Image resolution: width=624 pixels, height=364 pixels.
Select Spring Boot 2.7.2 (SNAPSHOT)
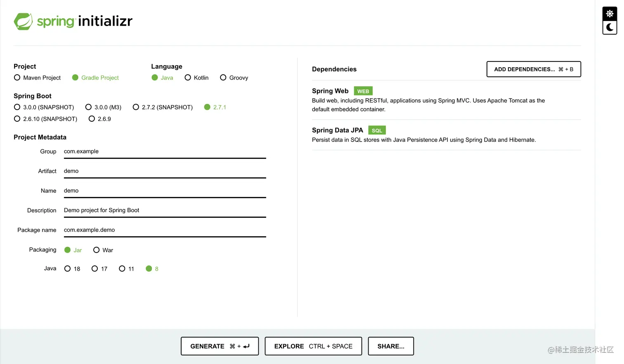(163, 107)
